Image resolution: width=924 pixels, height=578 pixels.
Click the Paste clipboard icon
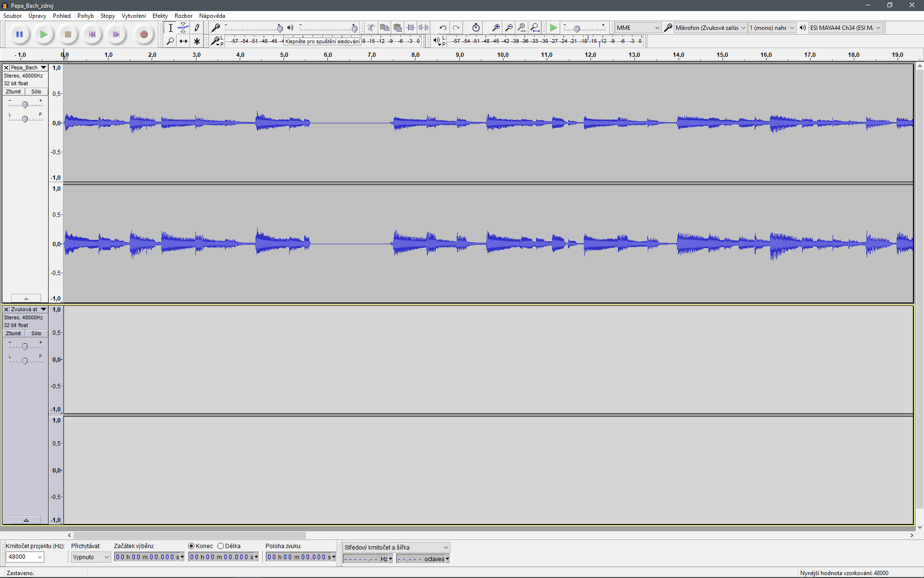pyautogui.click(x=398, y=28)
